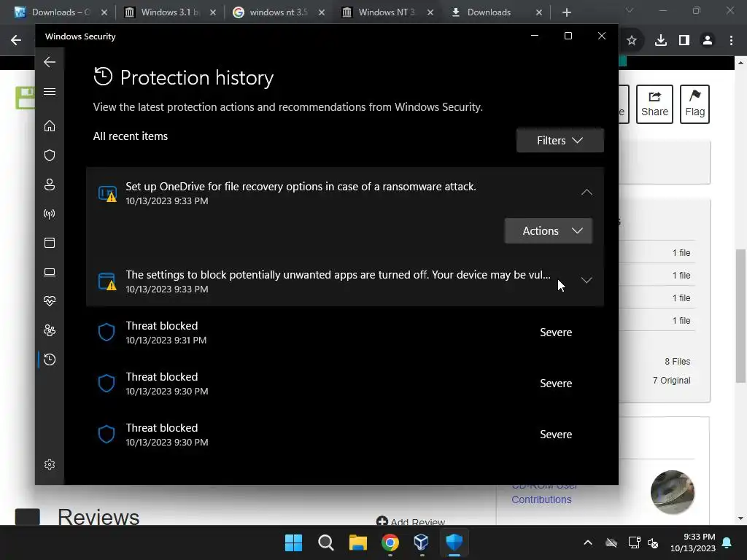
Task: Open Device security laptop icon
Action: pos(50,273)
